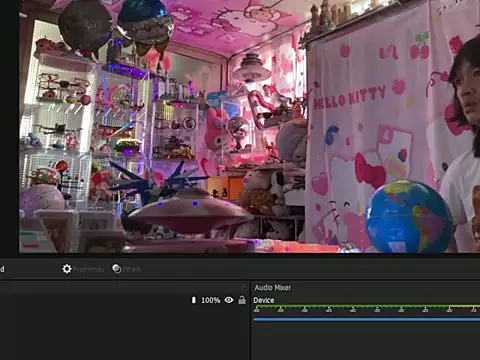Toggle source visibility eye icon

(229, 300)
